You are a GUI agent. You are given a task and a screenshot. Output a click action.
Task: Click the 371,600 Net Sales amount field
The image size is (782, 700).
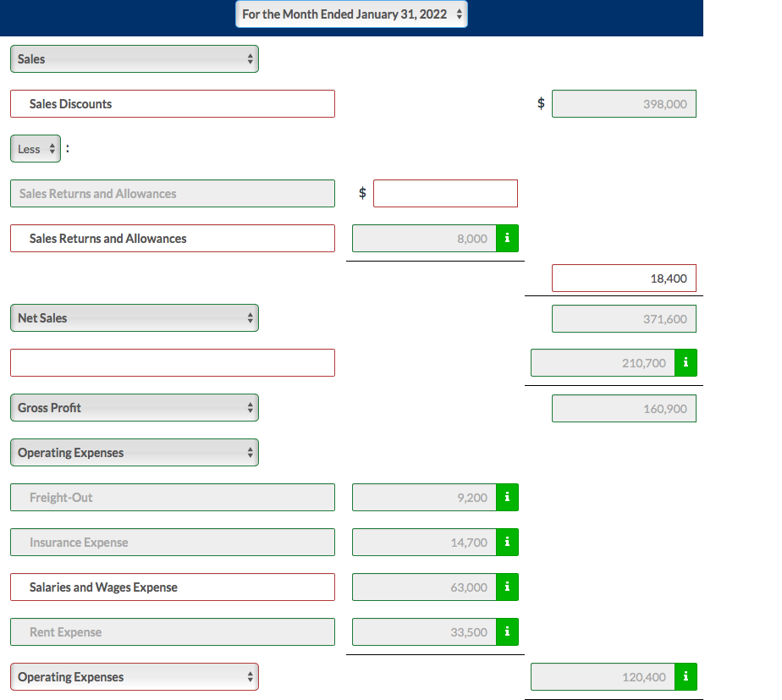coord(624,319)
